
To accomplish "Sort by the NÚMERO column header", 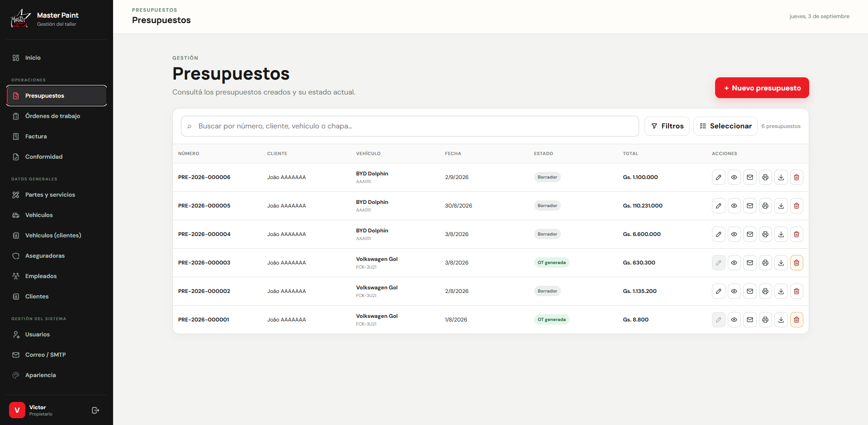I will pos(189,154).
